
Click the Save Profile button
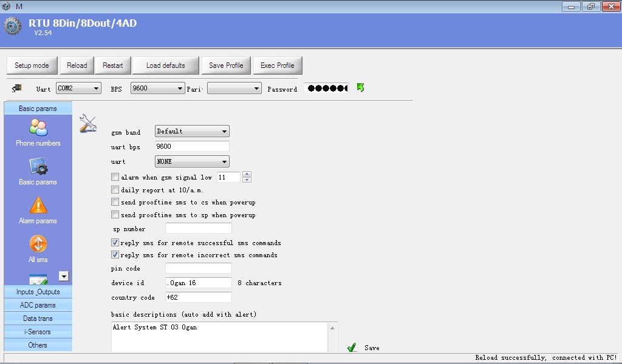point(226,66)
